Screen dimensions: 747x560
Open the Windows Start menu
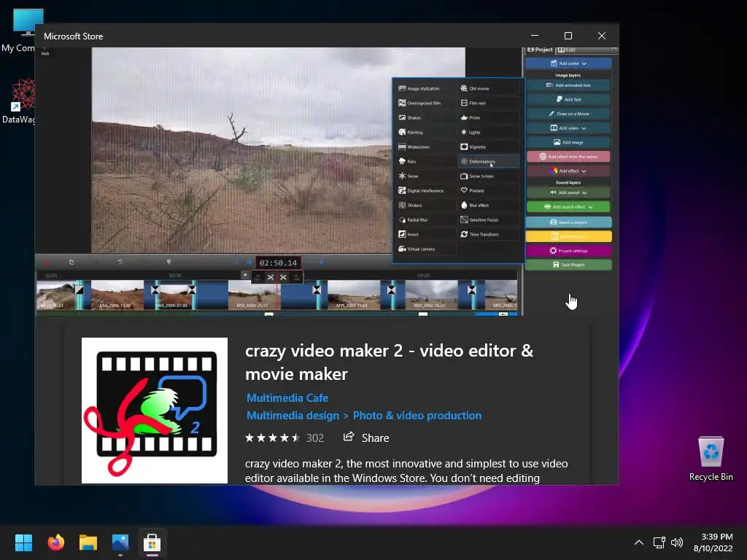[23, 542]
